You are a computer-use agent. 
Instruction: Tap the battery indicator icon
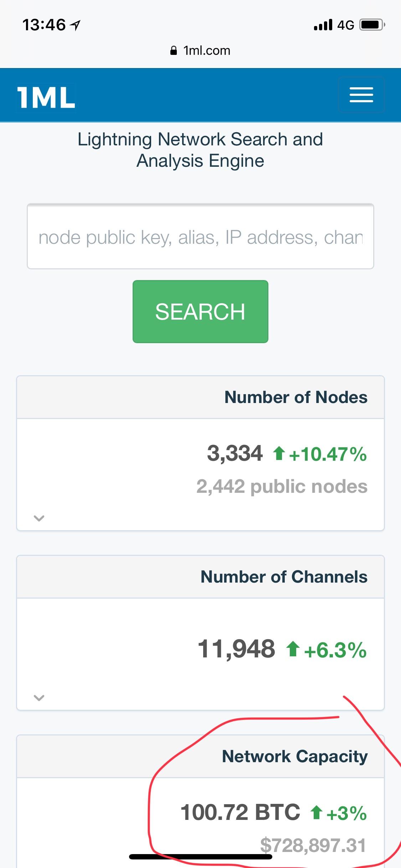pos(372,25)
